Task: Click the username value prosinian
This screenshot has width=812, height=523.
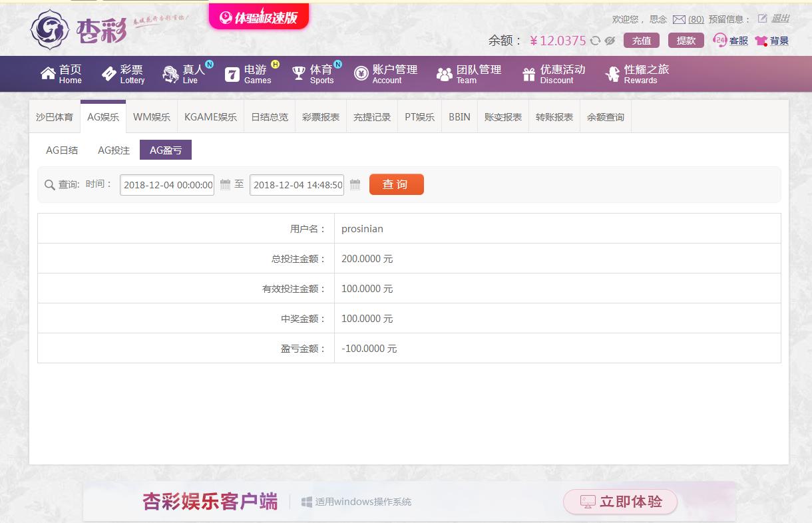Action: pos(362,229)
